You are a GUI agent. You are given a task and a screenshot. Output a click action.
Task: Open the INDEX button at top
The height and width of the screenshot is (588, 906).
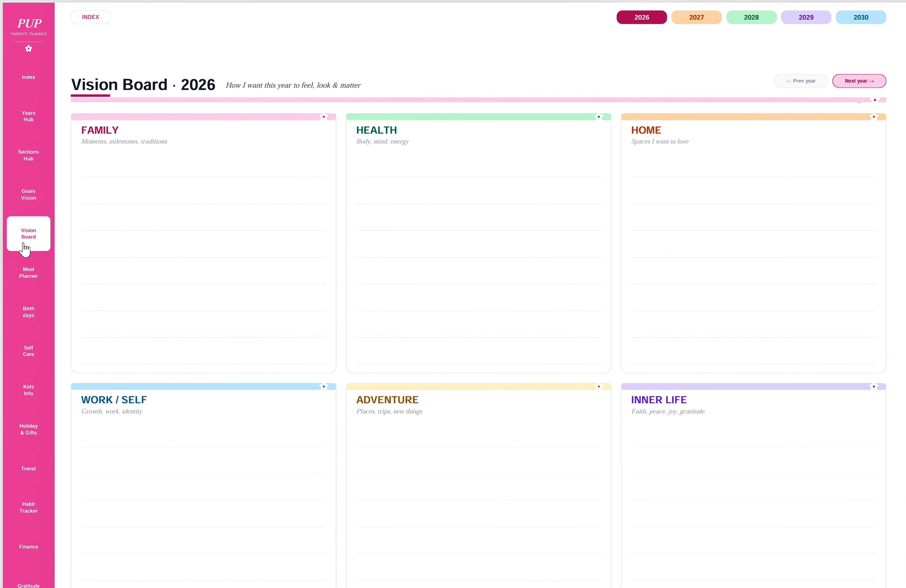point(91,17)
